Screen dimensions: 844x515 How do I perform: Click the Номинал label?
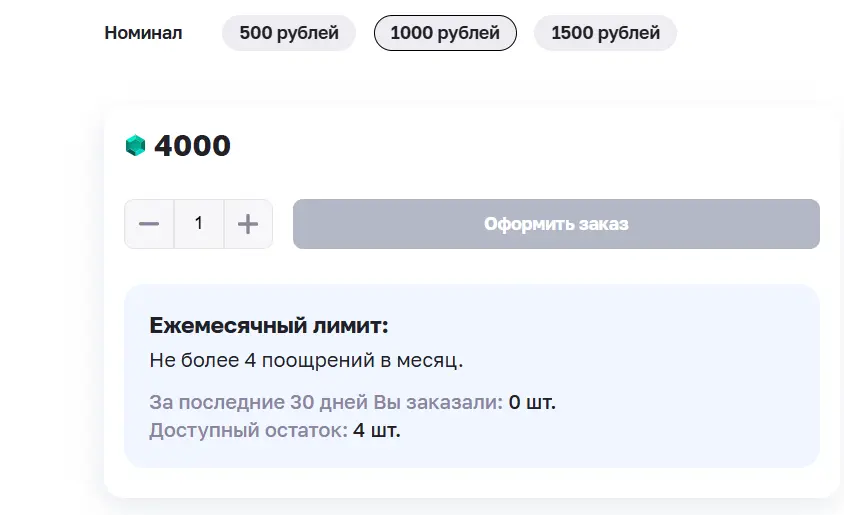point(143,33)
